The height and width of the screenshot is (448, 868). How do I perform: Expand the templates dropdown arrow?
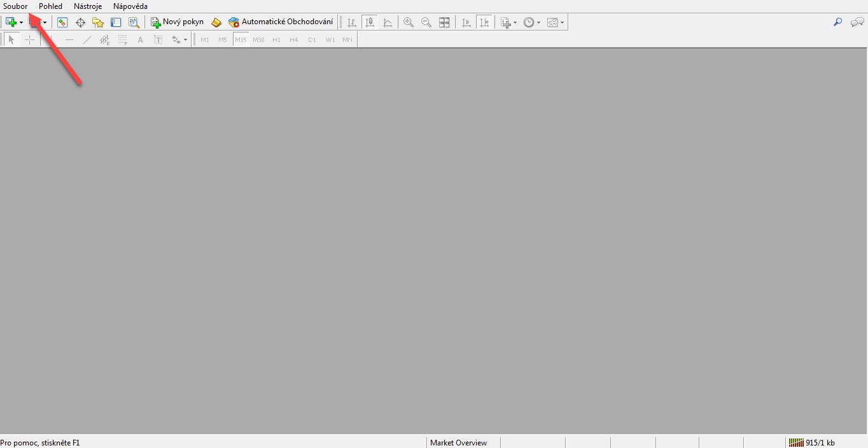click(562, 23)
